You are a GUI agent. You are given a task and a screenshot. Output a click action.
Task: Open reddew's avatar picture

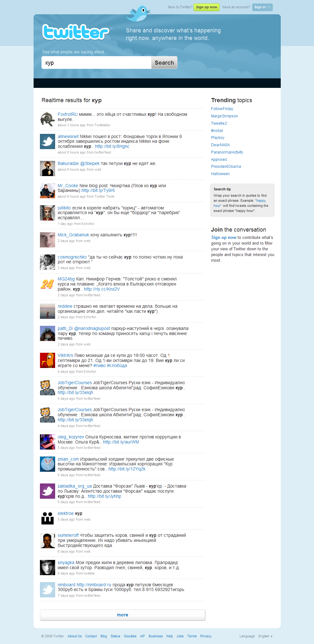(x=48, y=311)
